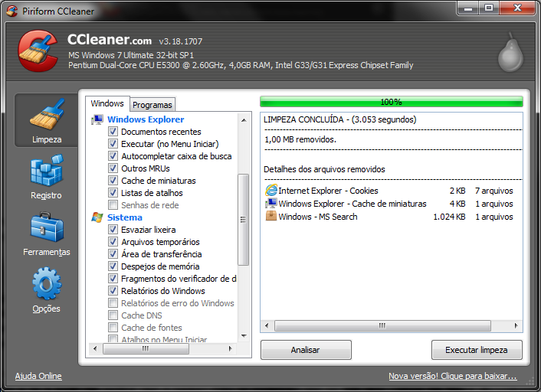Click version text v3.18.1707

pos(180,41)
